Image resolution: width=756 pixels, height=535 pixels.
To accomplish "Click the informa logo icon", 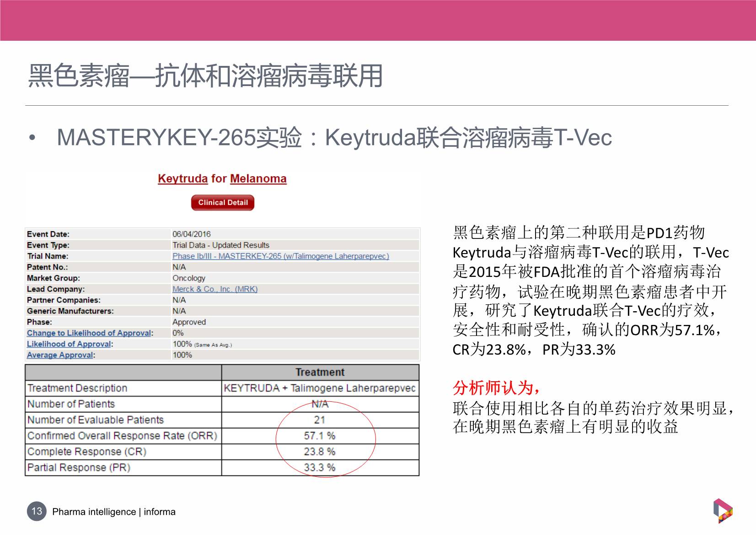I will 723,511.
